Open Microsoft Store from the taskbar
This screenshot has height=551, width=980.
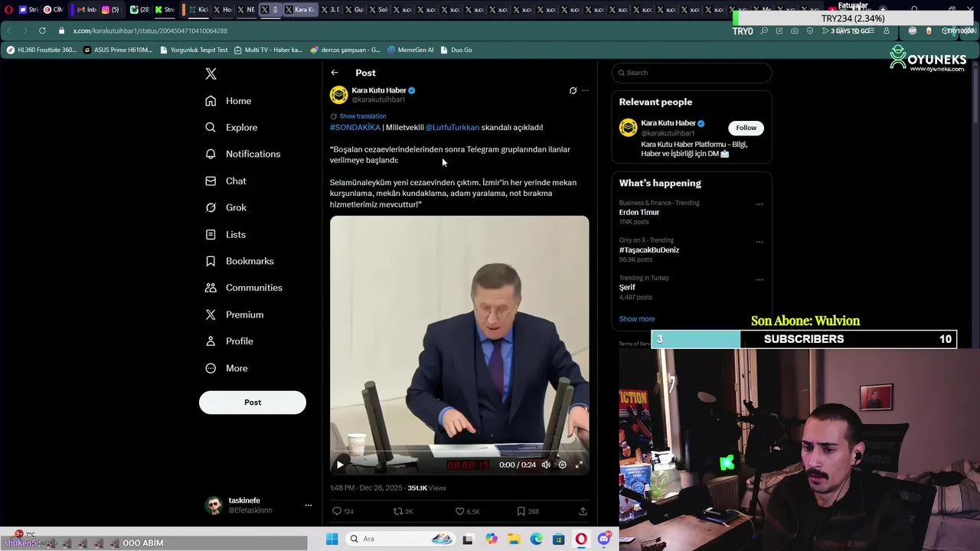coord(559,539)
